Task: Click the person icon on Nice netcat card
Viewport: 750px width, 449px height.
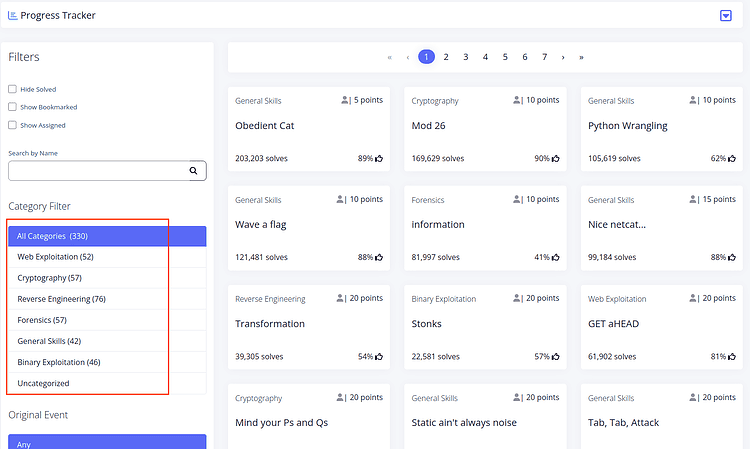Action: point(693,199)
